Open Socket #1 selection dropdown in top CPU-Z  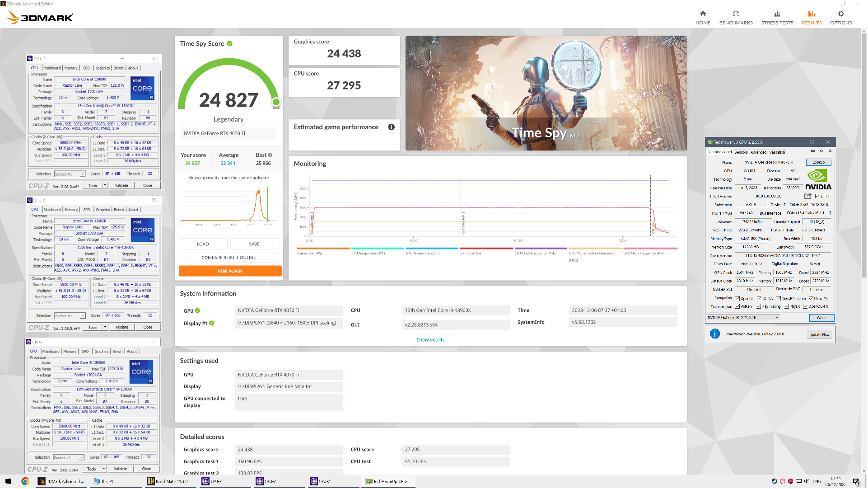[70, 174]
